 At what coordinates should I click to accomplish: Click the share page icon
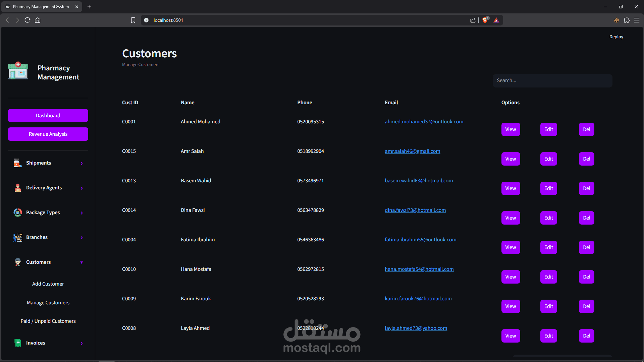point(473,20)
